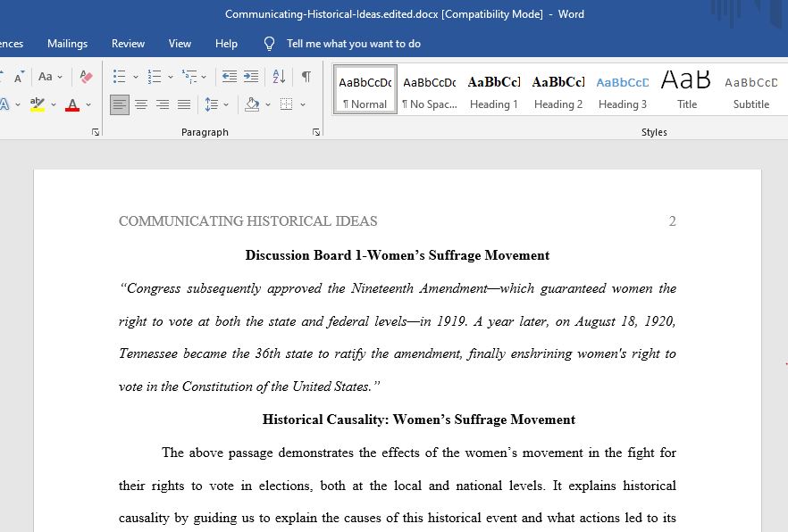The image size is (788, 532).
Task: Expand the Borders dropdown arrow
Action: tap(303, 104)
